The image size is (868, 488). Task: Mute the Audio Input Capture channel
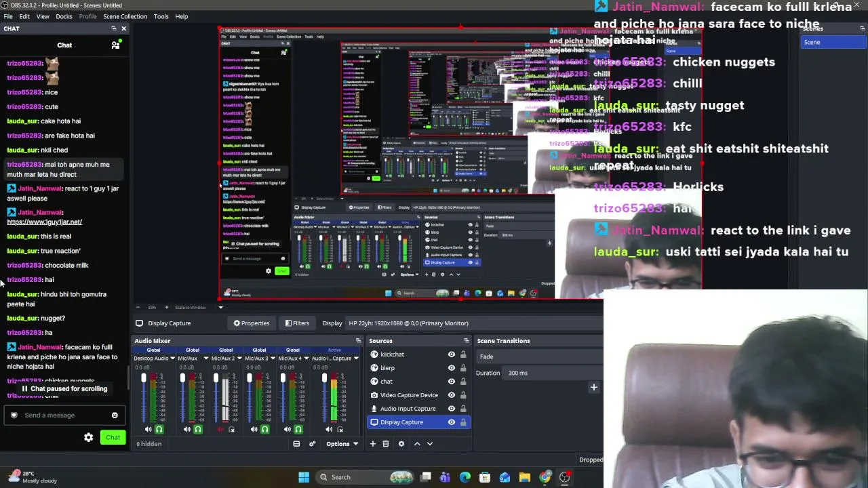click(329, 429)
